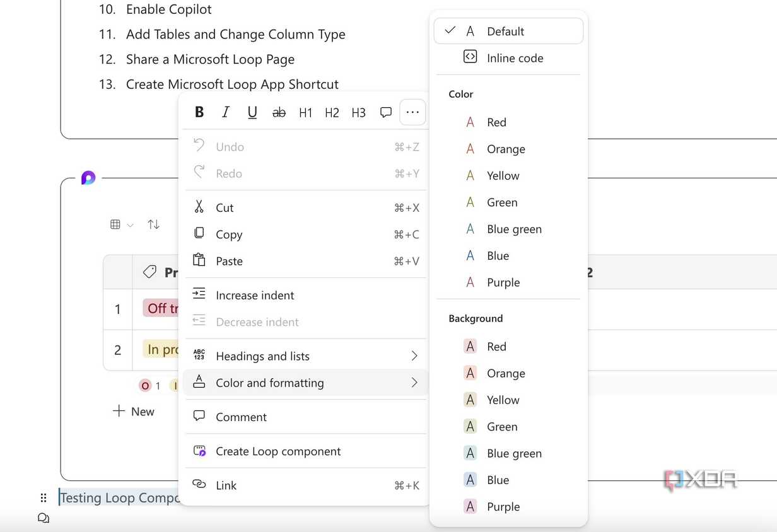Expand the Color and formatting submenu
777x532 pixels.
point(306,383)
